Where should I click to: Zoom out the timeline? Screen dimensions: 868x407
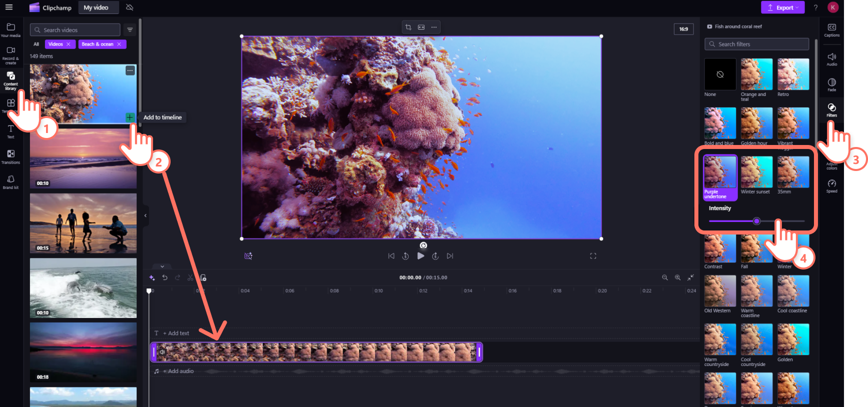point(665,277)
